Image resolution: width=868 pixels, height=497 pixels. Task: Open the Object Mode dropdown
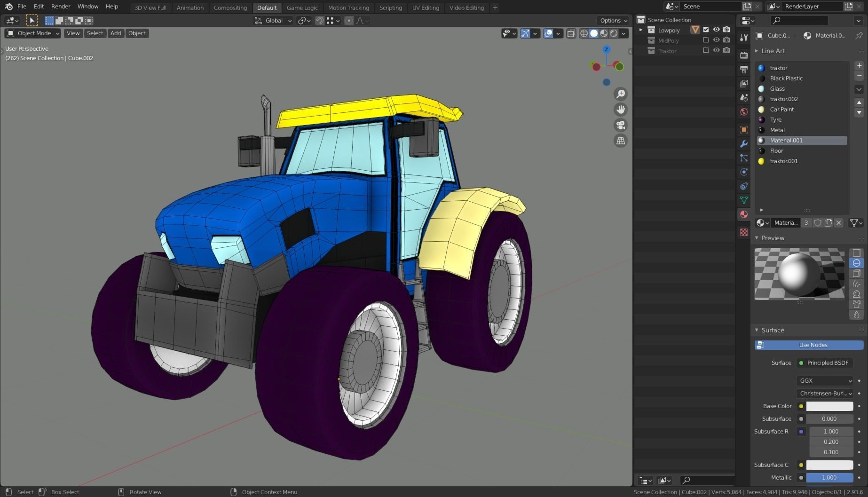(x=32, y=33)
